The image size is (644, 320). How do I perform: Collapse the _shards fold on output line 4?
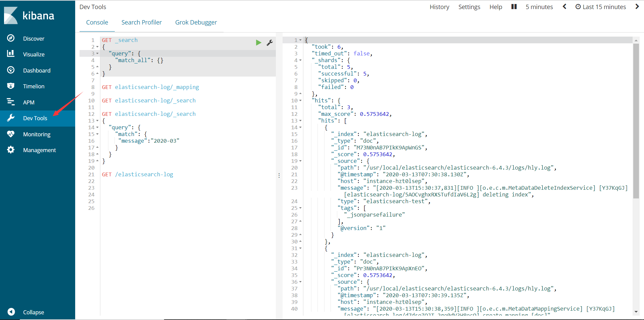pyautogui.click(x=300, y=60)
